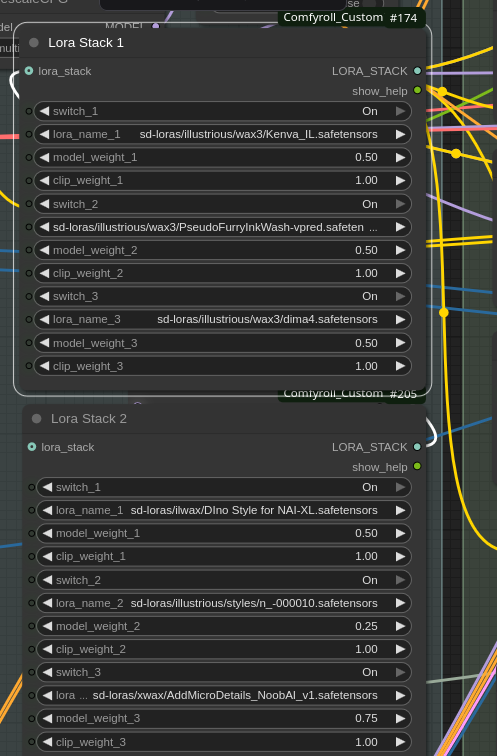Increase clip_weight_2 in Lora Stack 1

pyautogui.click(x=401, y=273)
